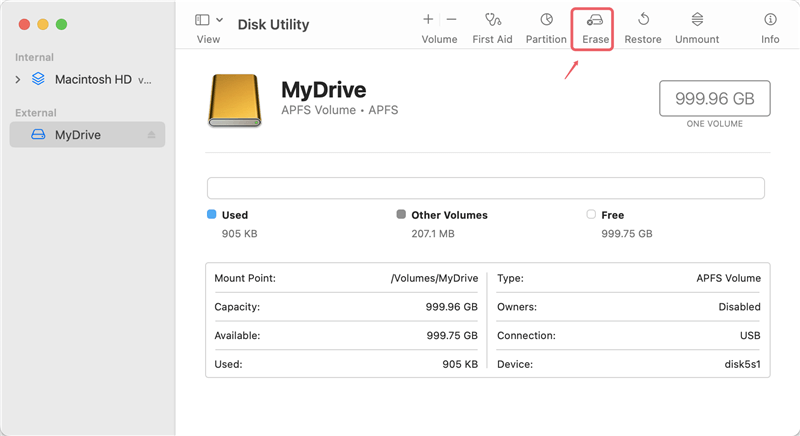Click the sidebar View icon
Viewport: 800px width, 436px height.
[x=202, y=20]
